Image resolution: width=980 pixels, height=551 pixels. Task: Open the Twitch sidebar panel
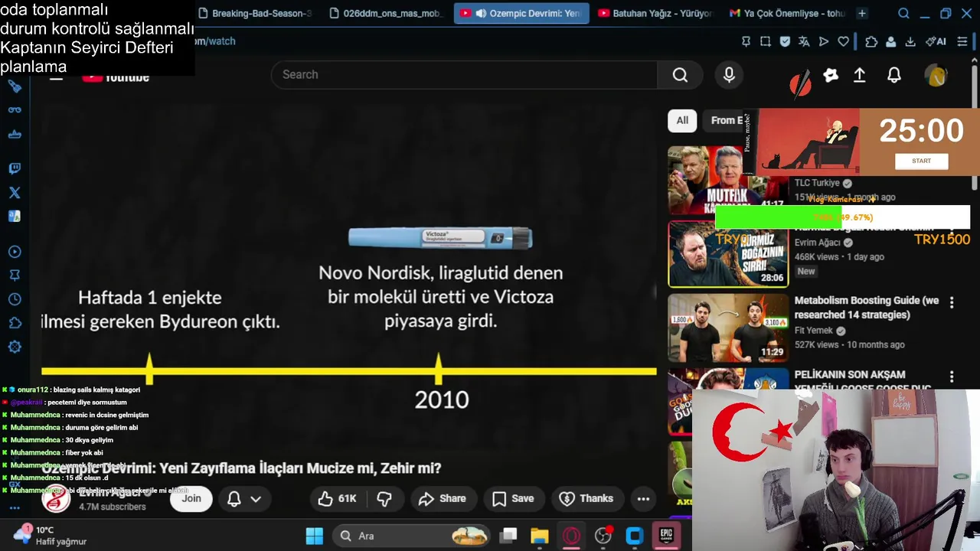pyautogui.click(x=15, y=168)
